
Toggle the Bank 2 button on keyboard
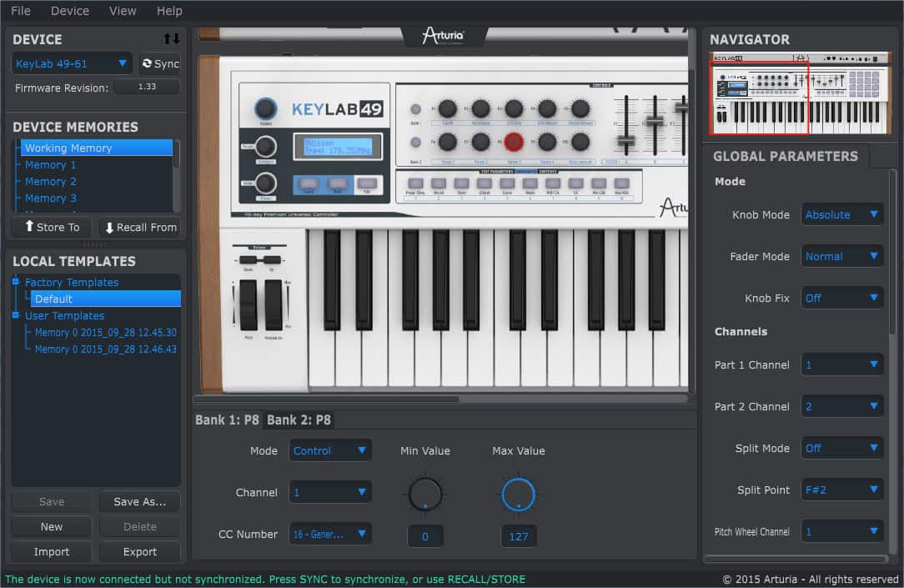[415, 142]
